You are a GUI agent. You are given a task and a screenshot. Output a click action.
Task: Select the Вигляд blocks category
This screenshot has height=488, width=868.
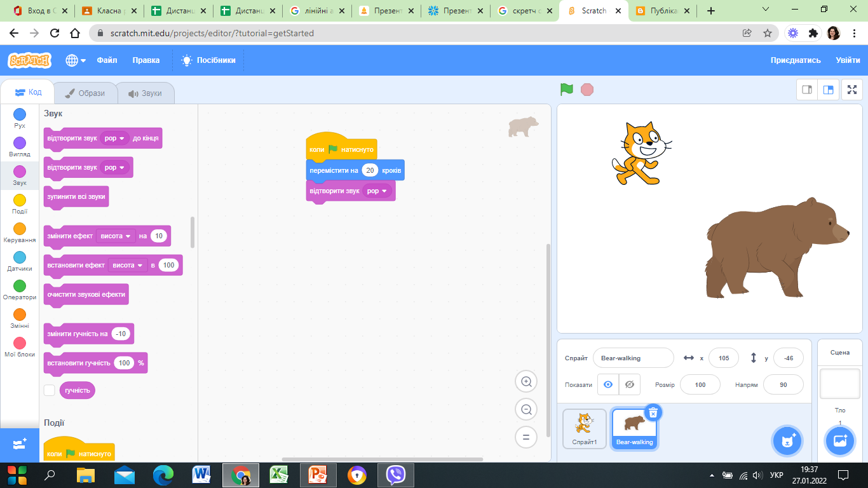[20, 147]
